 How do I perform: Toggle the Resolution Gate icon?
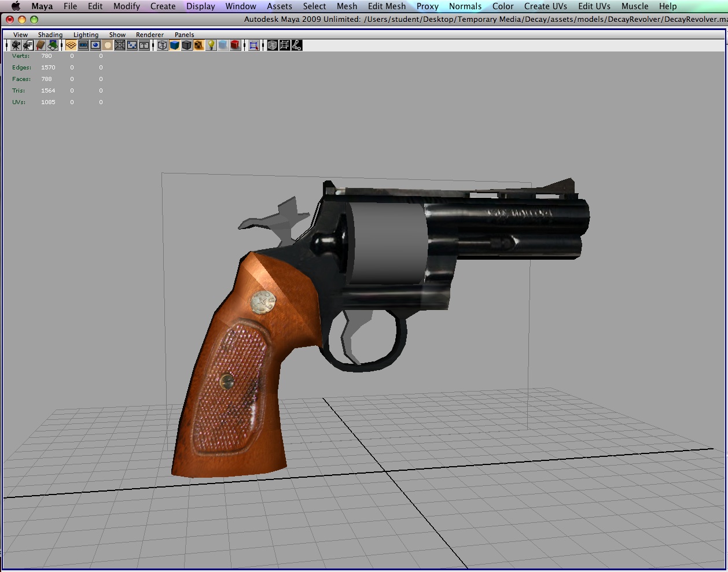(x=95, y=45)
